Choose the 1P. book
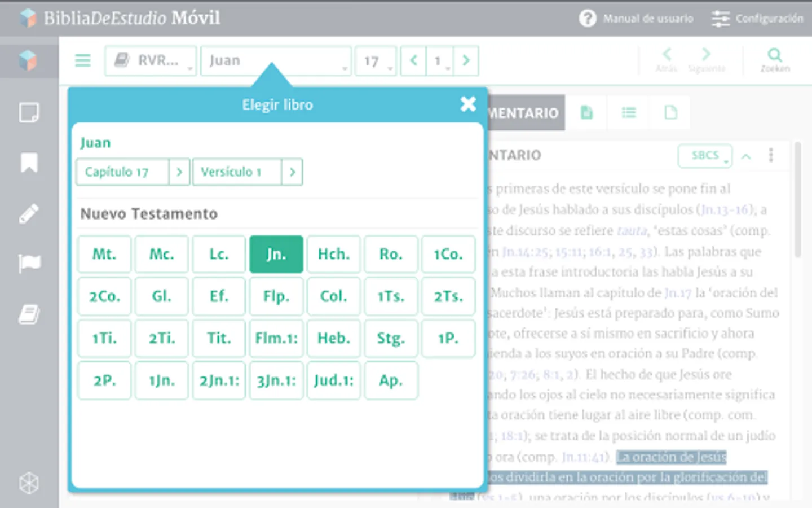The image size is (812, 508). pos(448,338)
